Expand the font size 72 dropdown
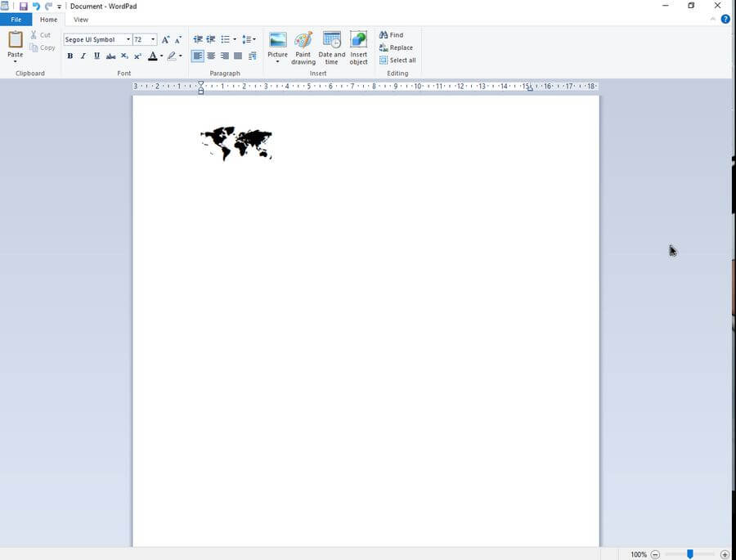This screenshot has width=736, height=560. pos(153,39)
